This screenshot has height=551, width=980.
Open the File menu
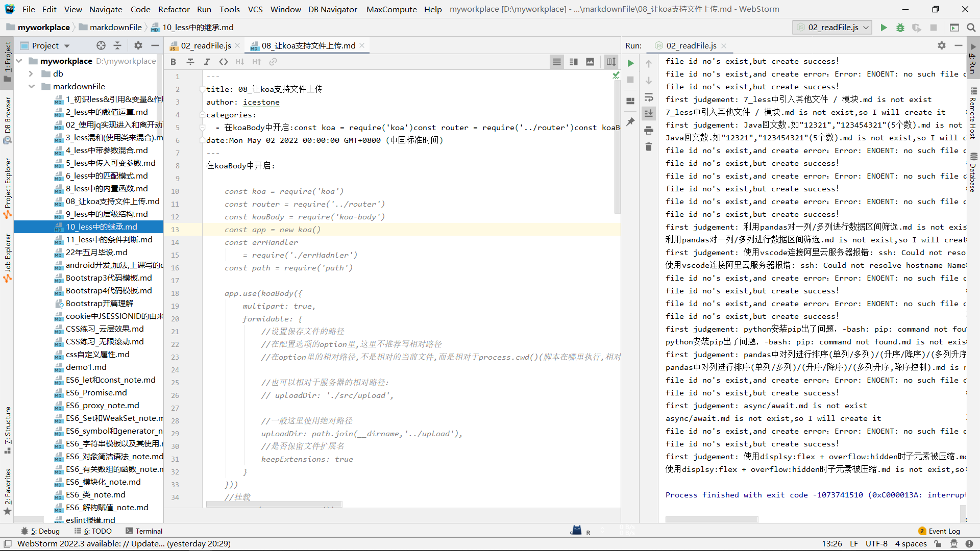(x=29, y=9)
